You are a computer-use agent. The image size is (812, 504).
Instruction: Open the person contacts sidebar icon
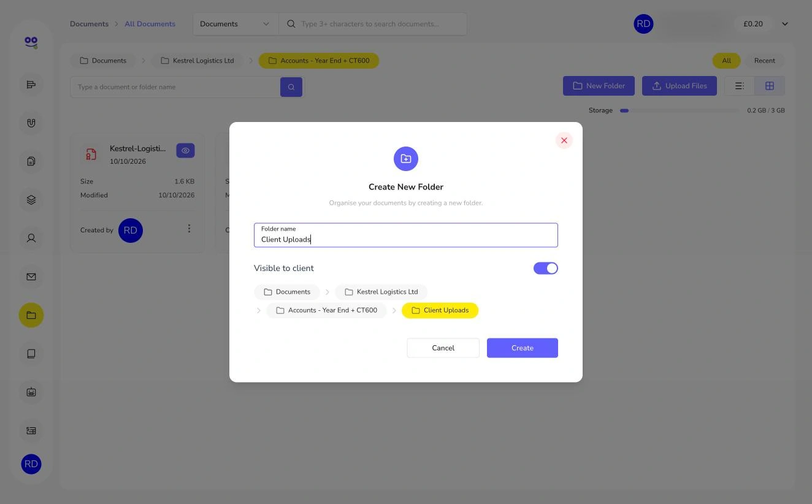point(31,238)
